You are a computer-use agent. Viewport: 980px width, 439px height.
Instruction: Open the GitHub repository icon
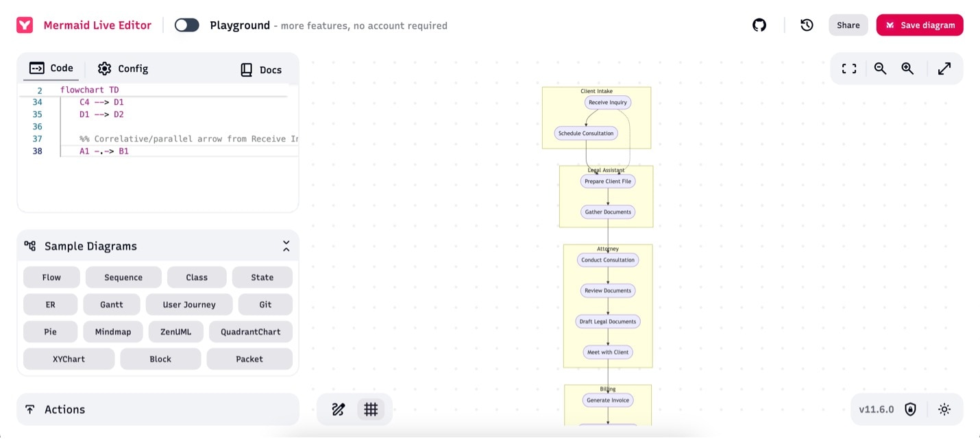point(759,25)
